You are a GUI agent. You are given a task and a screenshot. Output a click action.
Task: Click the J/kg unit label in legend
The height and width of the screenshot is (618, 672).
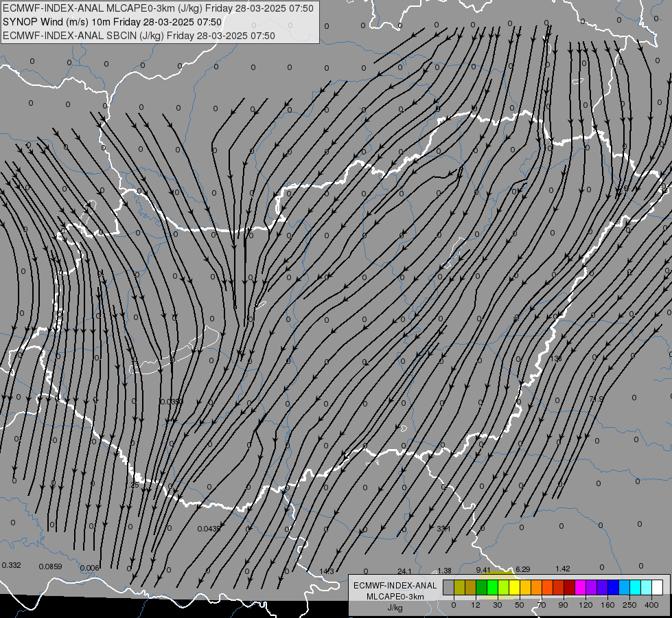(395, 608)
